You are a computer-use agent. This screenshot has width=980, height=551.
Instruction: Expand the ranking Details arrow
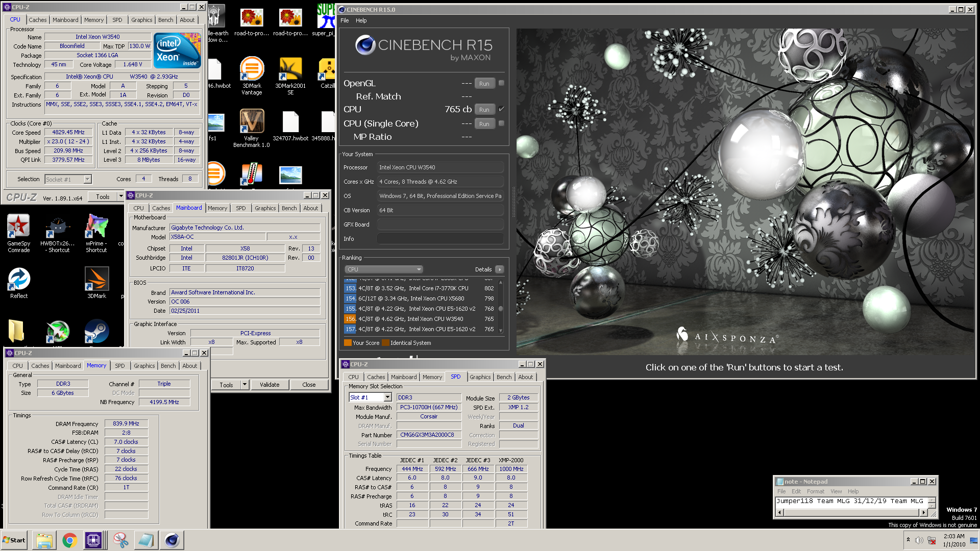tap(500, 269)
